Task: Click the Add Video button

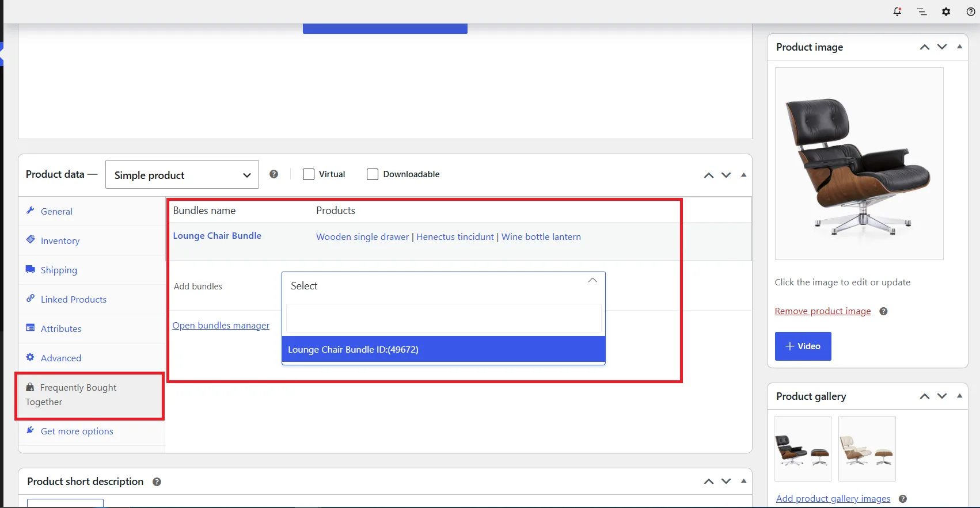Action: pyautogui.click(x=803, y=346)
